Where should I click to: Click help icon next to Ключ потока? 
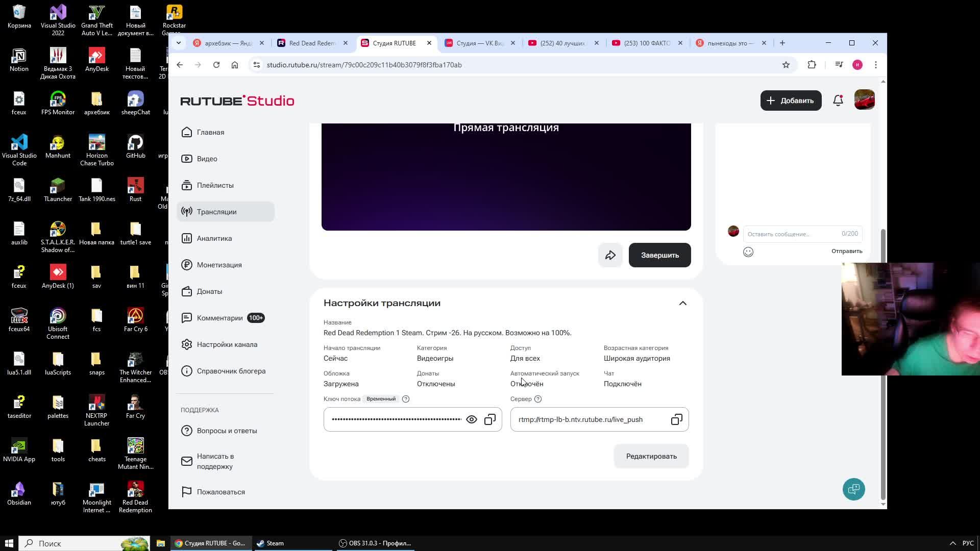click(406, 399)
